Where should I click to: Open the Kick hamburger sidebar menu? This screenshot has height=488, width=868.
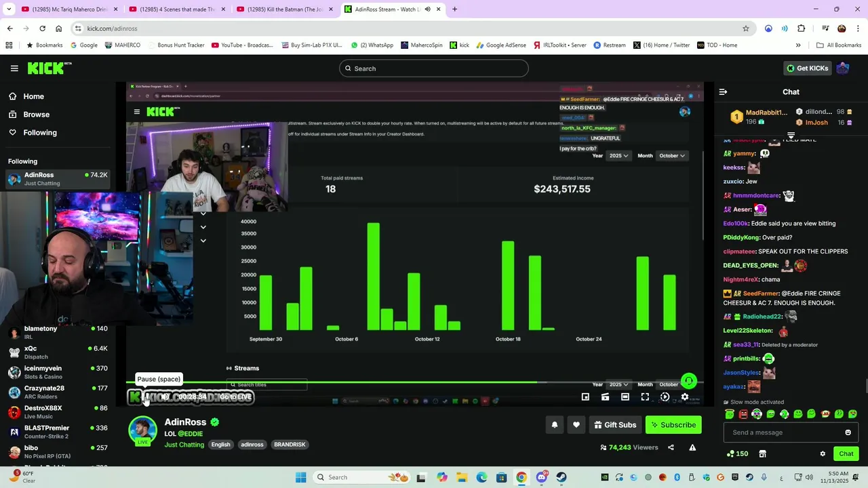point(14,68)
